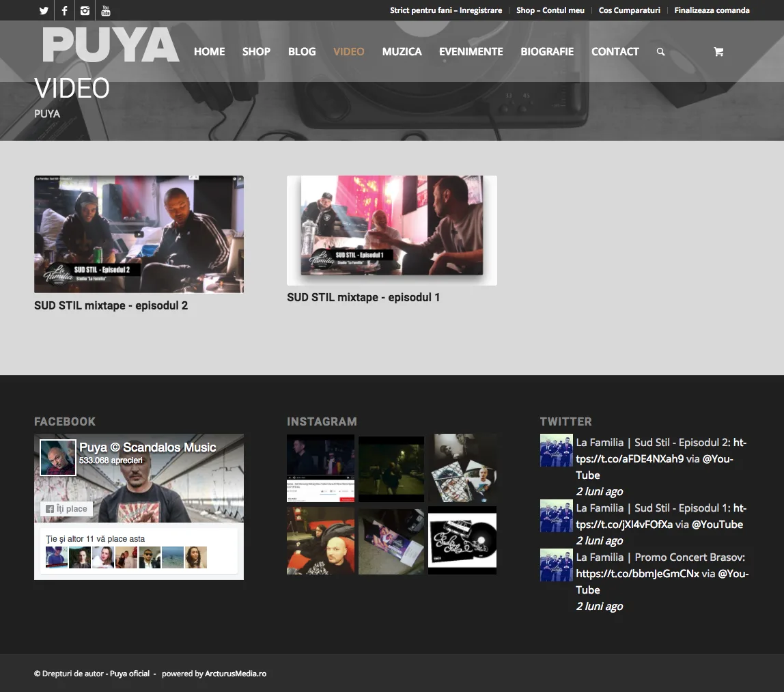Click the PUYA logo in the header

[110, 44]
